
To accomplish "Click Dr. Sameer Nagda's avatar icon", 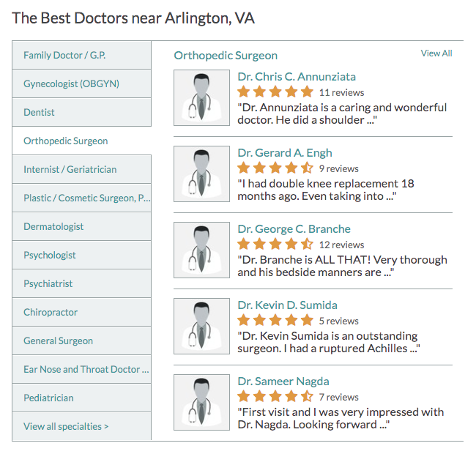I will pyautogui.click(x=201, y=403).
